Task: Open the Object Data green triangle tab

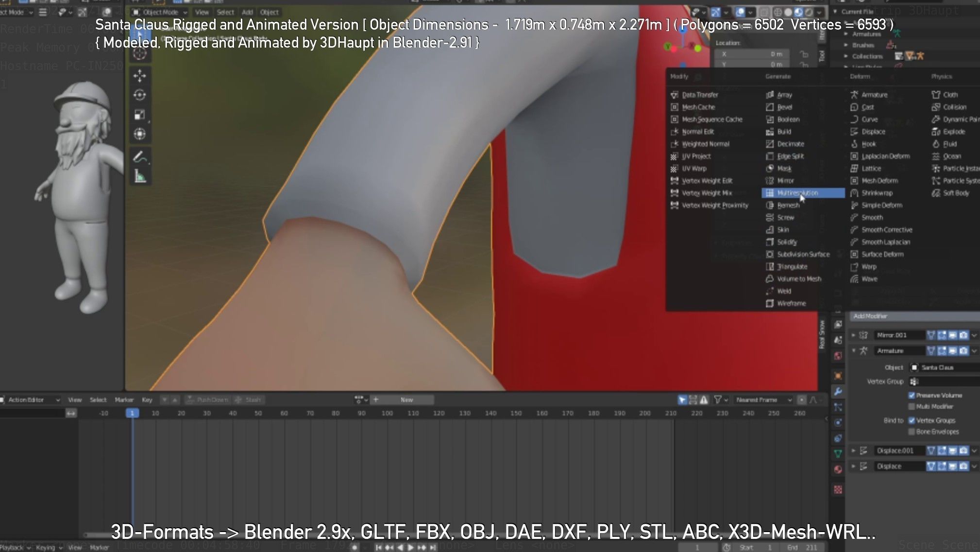Action: [838, 454]
